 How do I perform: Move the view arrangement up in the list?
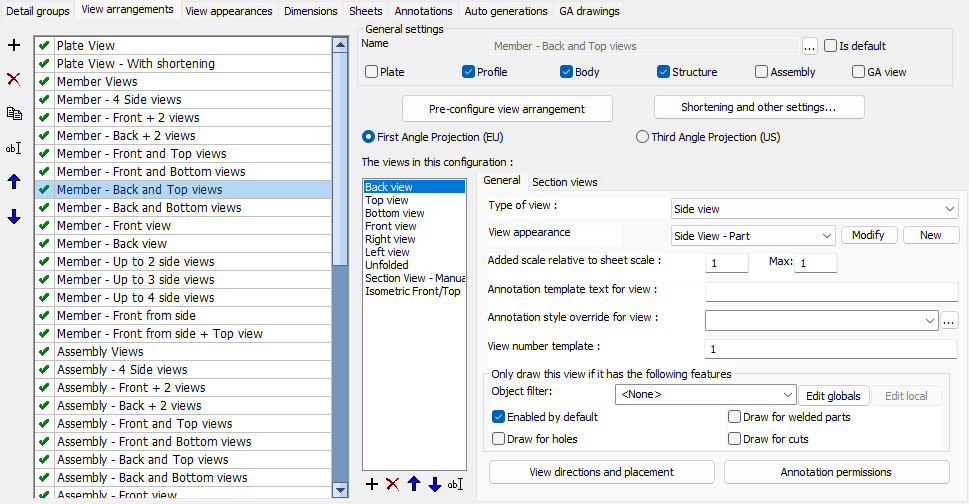click(x=13, y=182)
